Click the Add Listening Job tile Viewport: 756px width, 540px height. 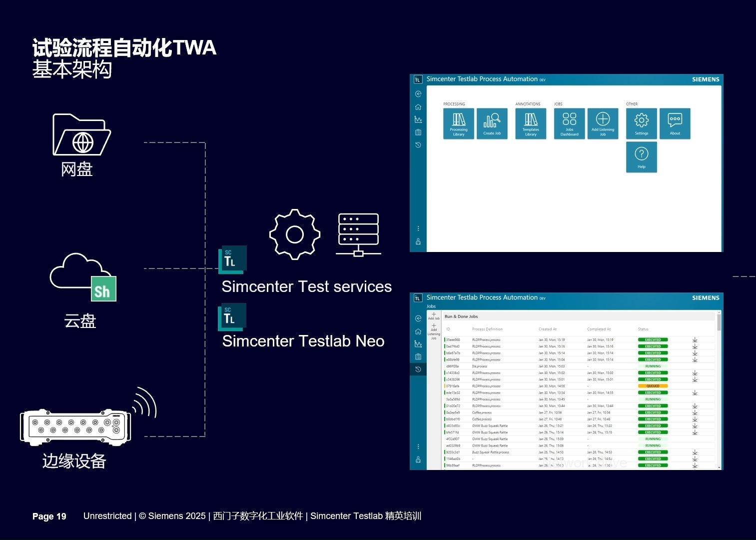click(x=603, y=123)
